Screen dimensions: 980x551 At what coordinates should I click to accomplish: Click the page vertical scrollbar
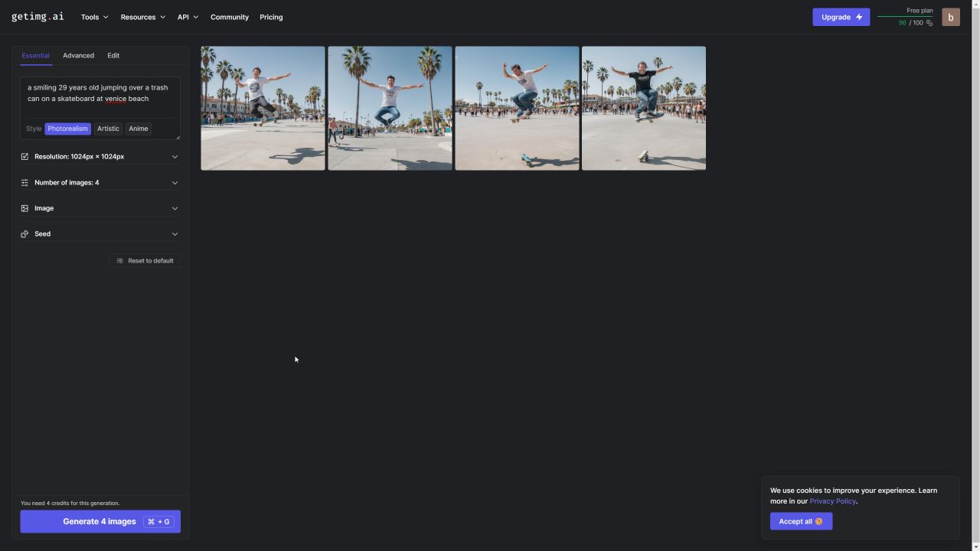pos(975,275)
